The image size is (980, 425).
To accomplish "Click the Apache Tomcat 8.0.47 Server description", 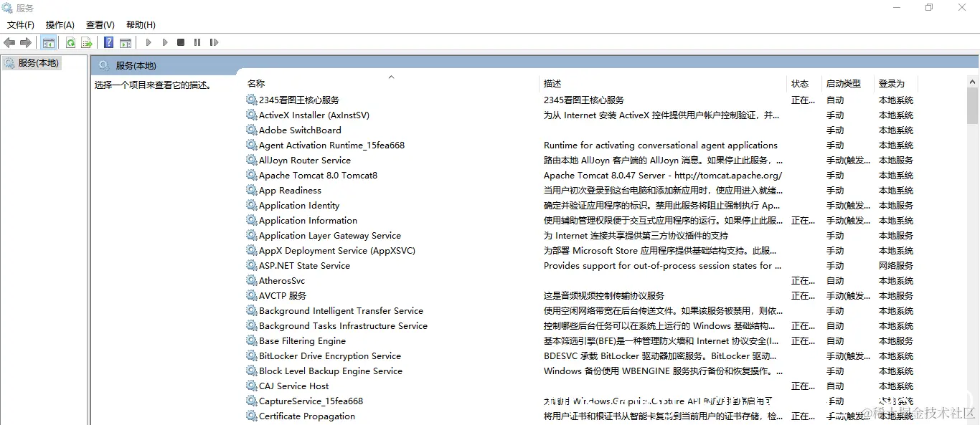I will click(663, 175).
